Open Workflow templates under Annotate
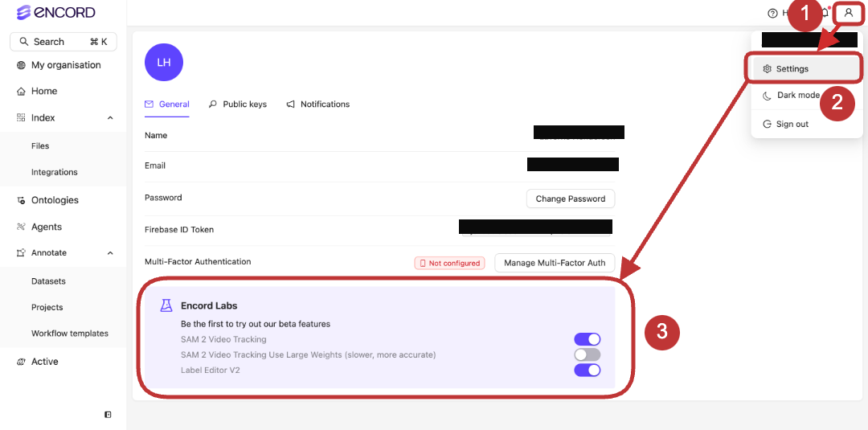Viewport: 868px width, 430px height. [x=70, y=334]
